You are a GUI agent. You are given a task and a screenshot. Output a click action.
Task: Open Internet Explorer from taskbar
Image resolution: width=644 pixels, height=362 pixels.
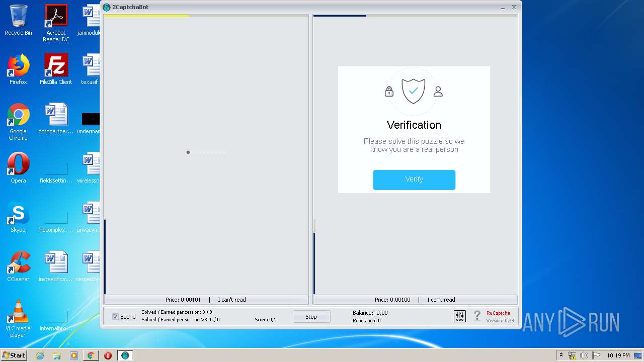pyautogui.click(x=40, y=355)
